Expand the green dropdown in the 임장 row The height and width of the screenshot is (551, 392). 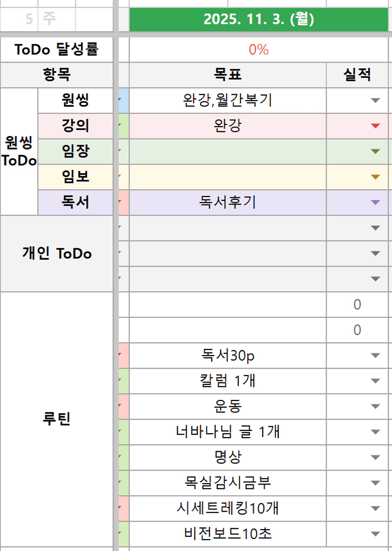pyautogui.click(x=375, y=152)
